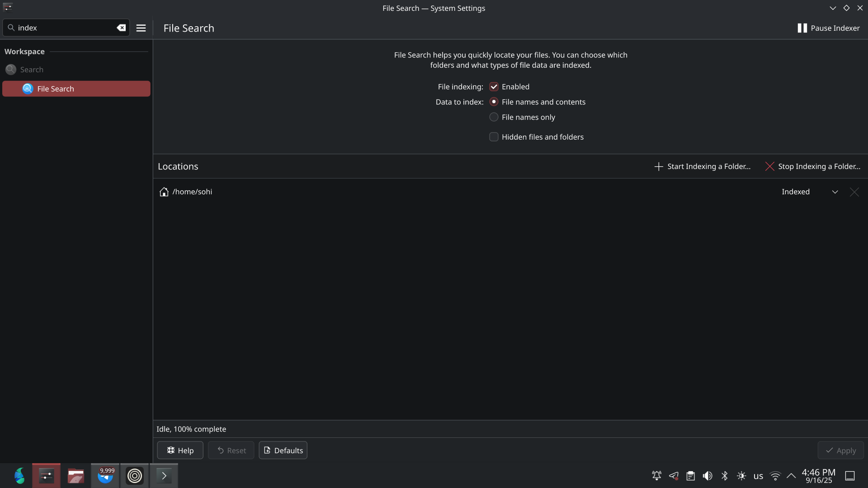Select File names only option
The height and width of the screenshot is (488, 868).
[x=494, y=117]
